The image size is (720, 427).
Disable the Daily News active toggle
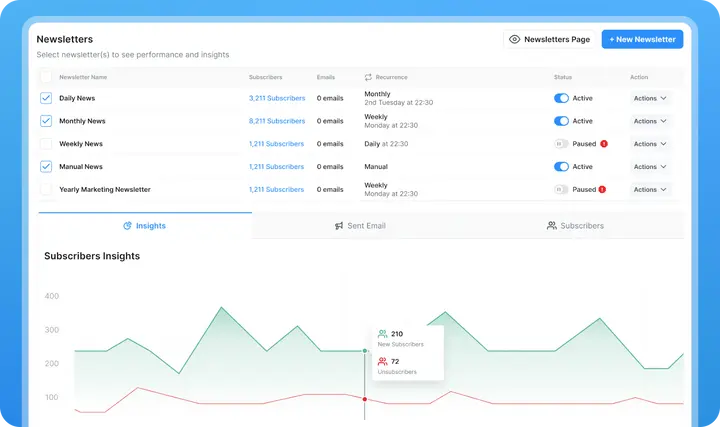click(x=561, y=98)
